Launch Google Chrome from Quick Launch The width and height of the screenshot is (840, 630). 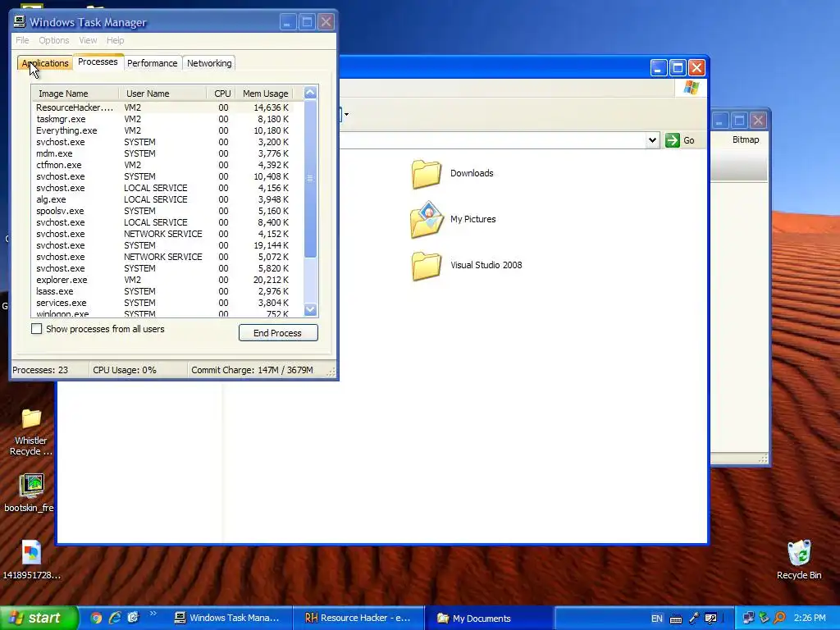tap(96, 618)
